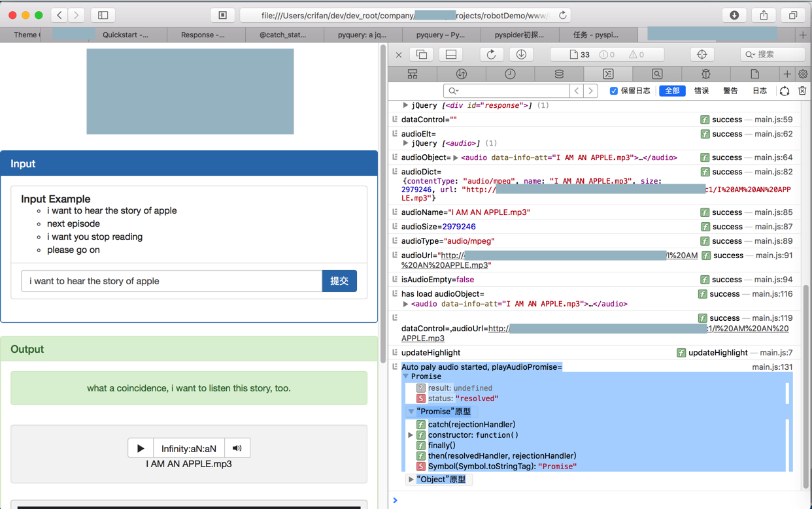The height and width of the screenshot is (509, 812).
Task: Expand the "Object"原型 entry
Action: point(411,480)
